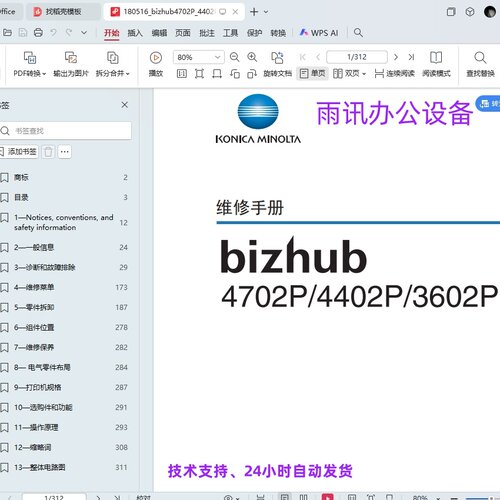Open the 商标 bookmark

point(64,177)
